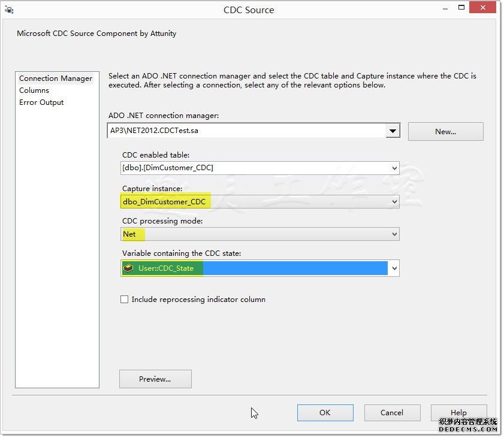Click the AP3\NET2012.CDCTest.sa connection text field
The width and height of the screenshot is (504, 438).
coord(246,131)
